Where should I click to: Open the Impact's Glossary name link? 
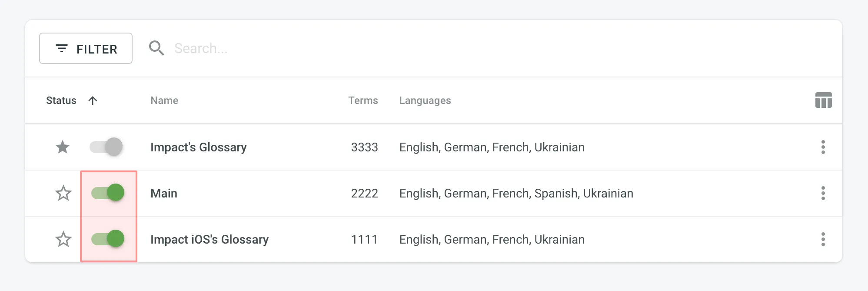pos(198,147)
